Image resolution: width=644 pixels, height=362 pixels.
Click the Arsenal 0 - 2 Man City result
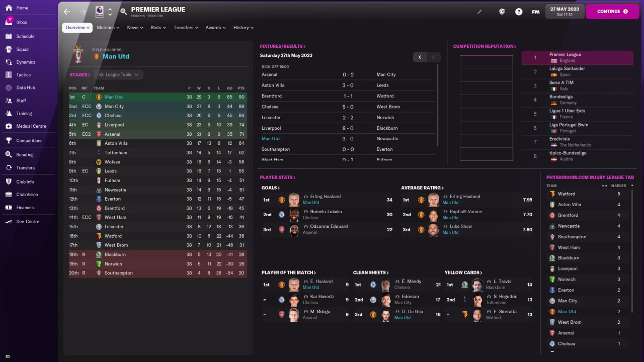(348, 74)
